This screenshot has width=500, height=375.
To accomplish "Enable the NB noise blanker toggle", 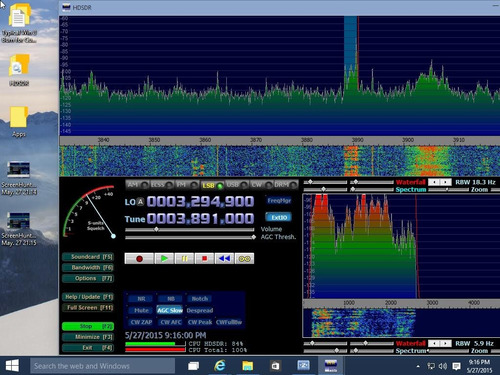I will [171, 299].
